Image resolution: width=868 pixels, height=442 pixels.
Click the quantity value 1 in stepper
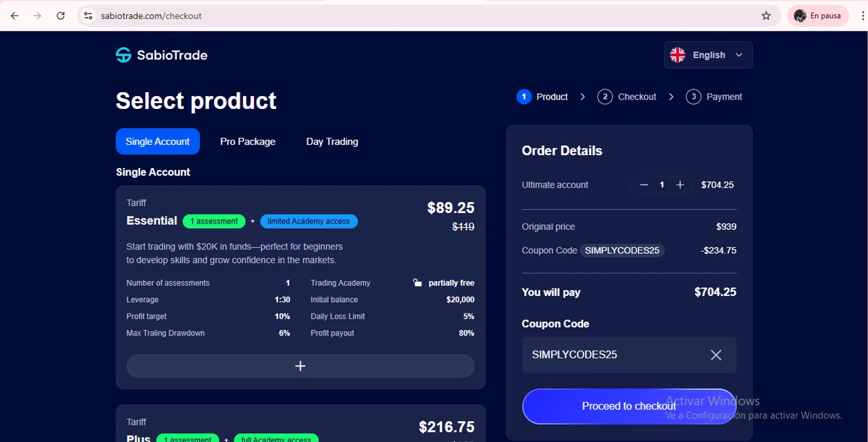pyautogui.click(x=662, y=185)
